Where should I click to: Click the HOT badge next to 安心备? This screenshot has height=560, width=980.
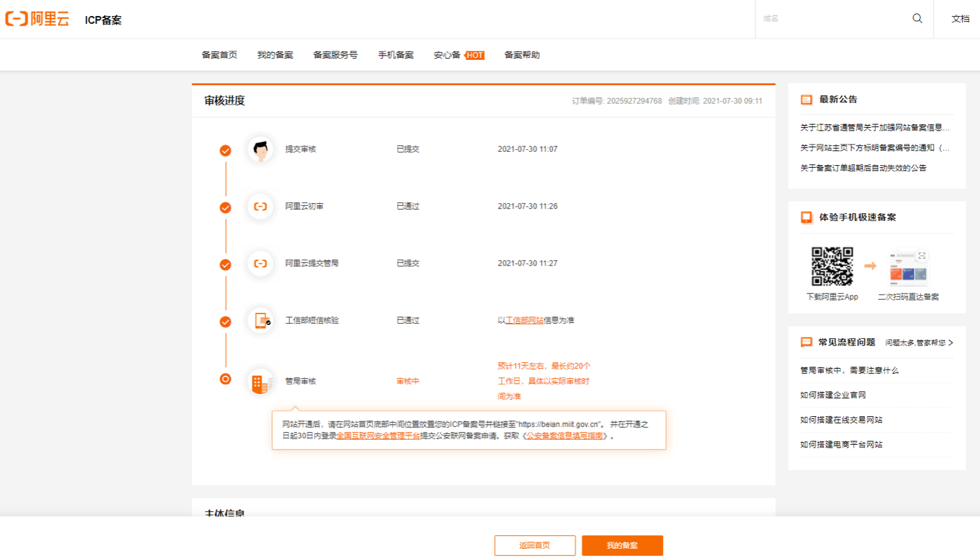pyautogui.click(x=474, y=55)
